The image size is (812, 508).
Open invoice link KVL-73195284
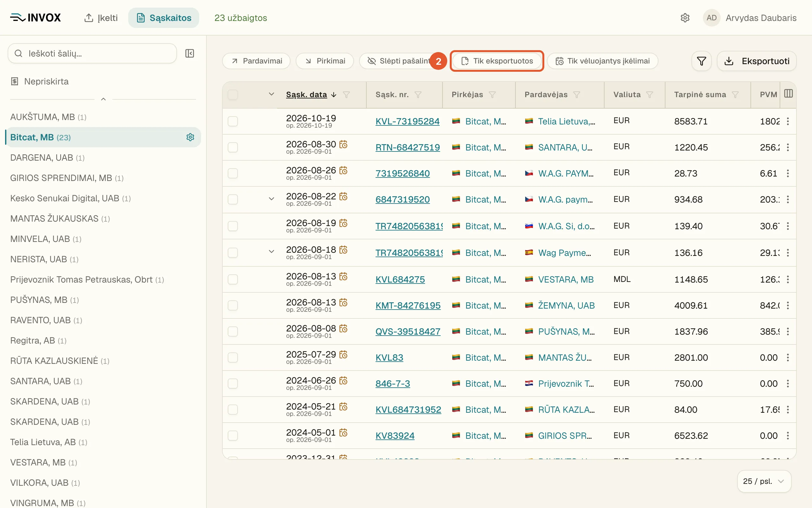pyautogui.click(x=407, y=121)
